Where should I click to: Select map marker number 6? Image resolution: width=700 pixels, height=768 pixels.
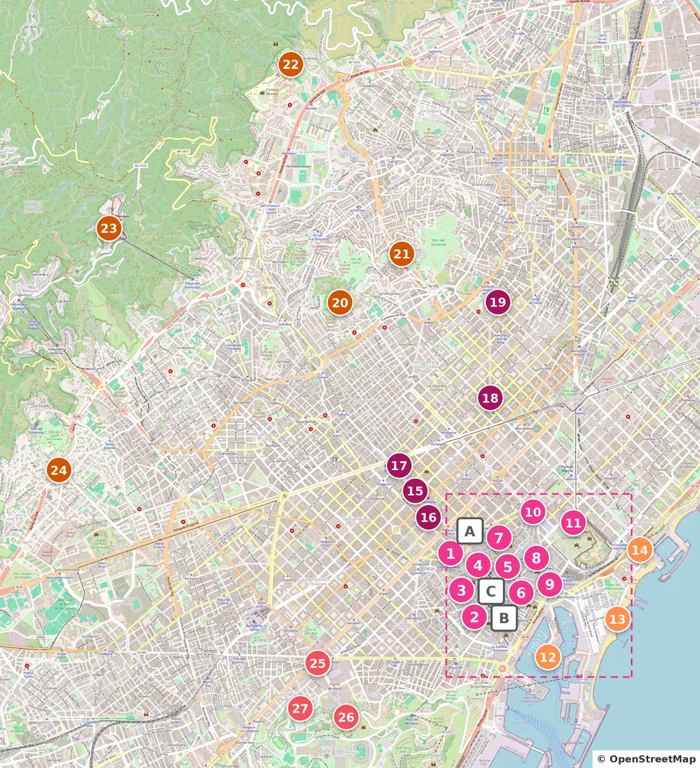click(521, 592)
